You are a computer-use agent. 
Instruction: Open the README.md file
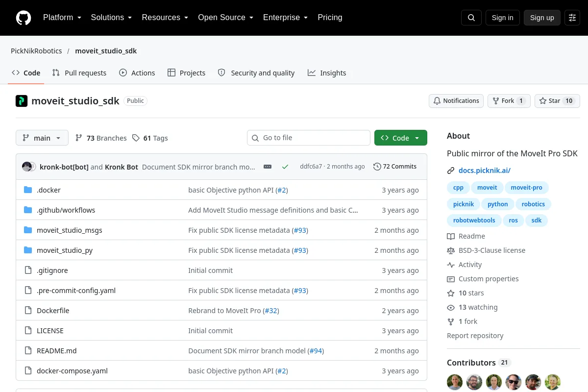coord(57,351)
